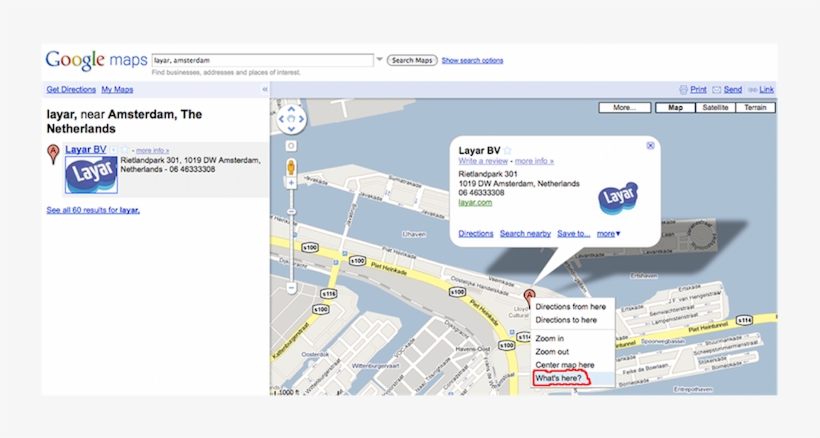This screenshot has height=438, width=820.
Task: Open the Layar BV result title
Action: (86, 149)
